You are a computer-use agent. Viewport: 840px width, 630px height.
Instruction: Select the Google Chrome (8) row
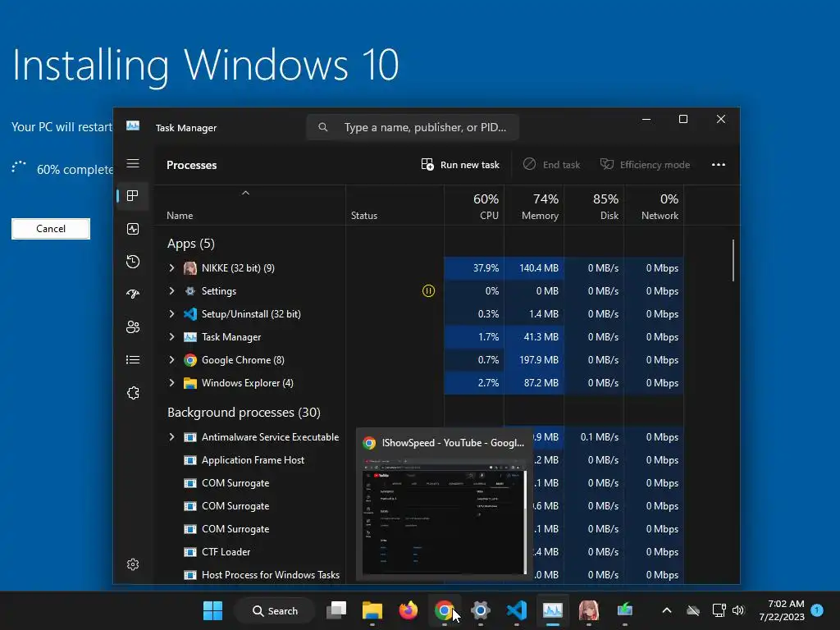(419, 360)
